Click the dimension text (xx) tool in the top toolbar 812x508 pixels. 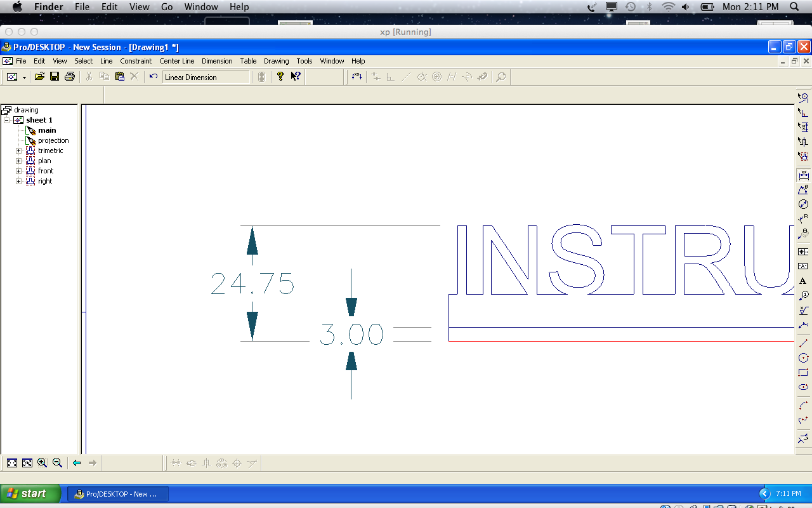(x=357, y=77)
